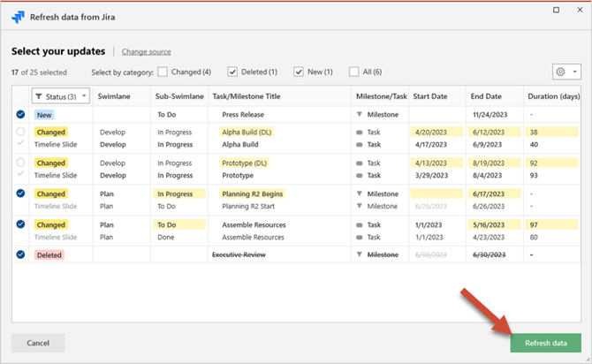Maximize the Refresh data from Jira window
Viewport: 592px width, 364px height.
(555, 11)
